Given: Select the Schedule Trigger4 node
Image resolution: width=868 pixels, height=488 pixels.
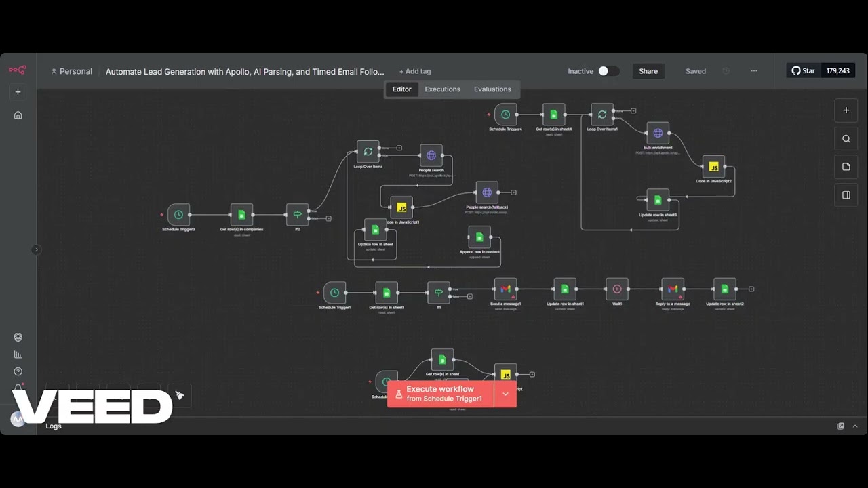Looking at the screenshot, I should coord(505,115).
